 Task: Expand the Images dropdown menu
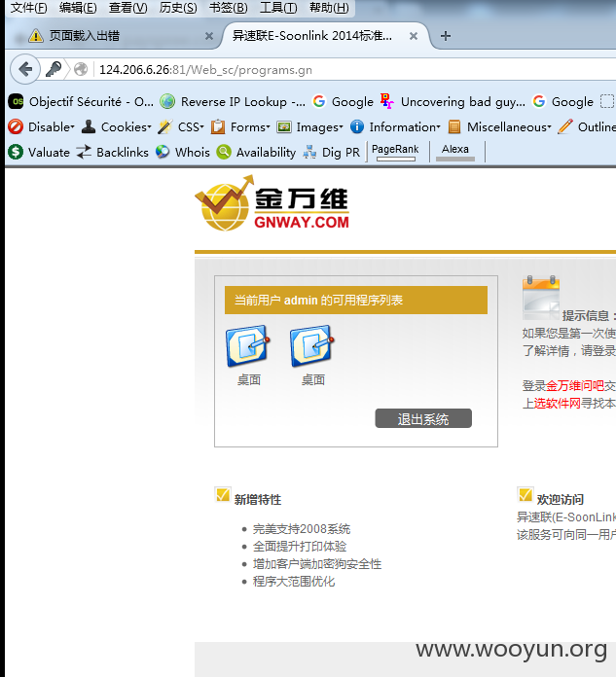pos(310,126)
